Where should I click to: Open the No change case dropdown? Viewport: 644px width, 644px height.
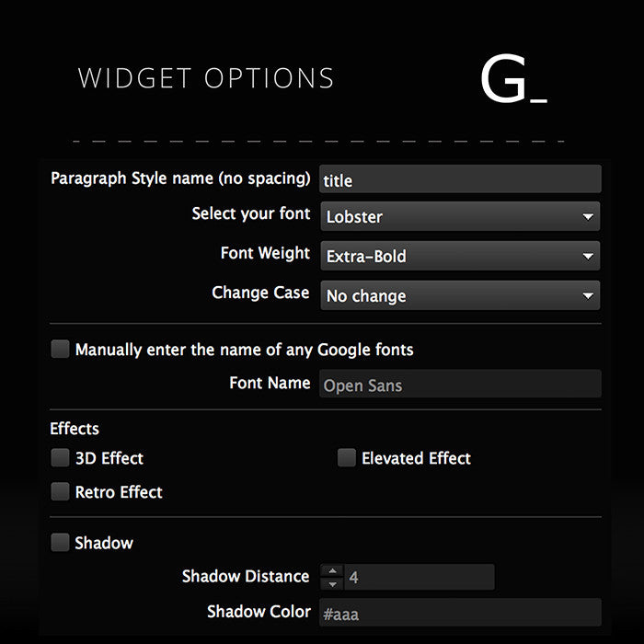click(x=460, y=295)
